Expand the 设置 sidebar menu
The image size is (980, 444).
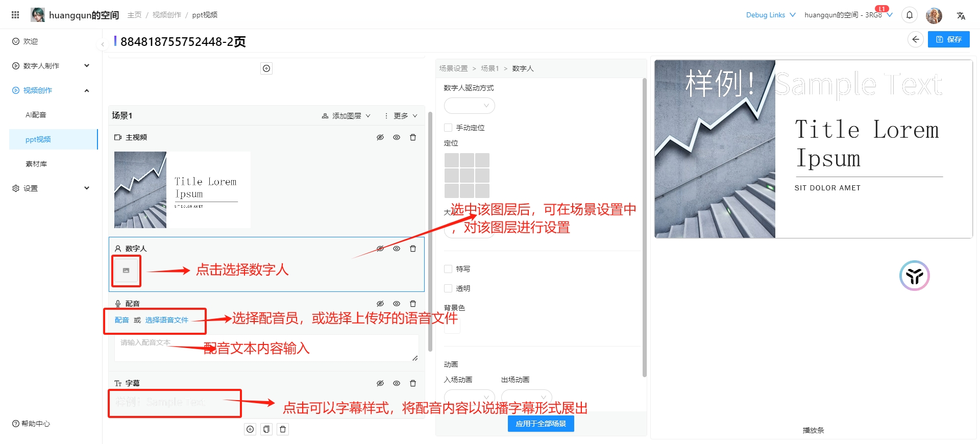(x=51, y=188)
